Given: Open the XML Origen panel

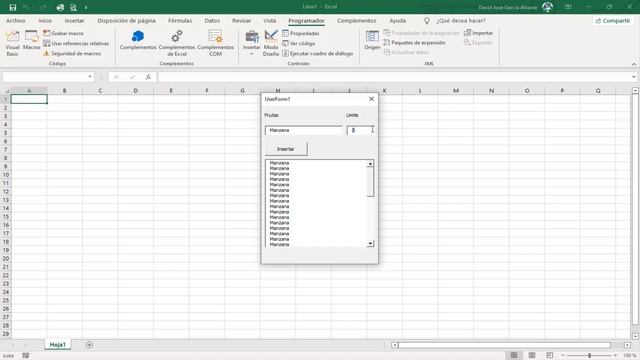Looking at the screenshot, I should (372, 40).
